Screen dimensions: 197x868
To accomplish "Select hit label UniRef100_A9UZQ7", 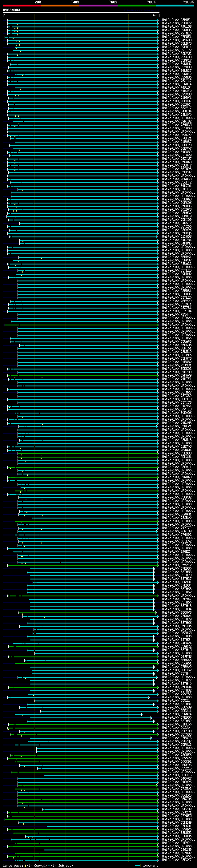I will (177, 741).
